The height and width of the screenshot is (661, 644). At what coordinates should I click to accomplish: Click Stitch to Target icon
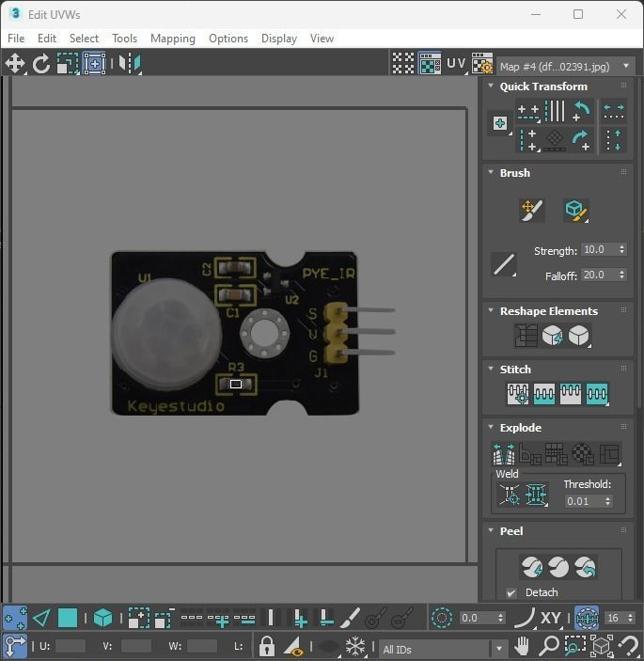point(518,394)
